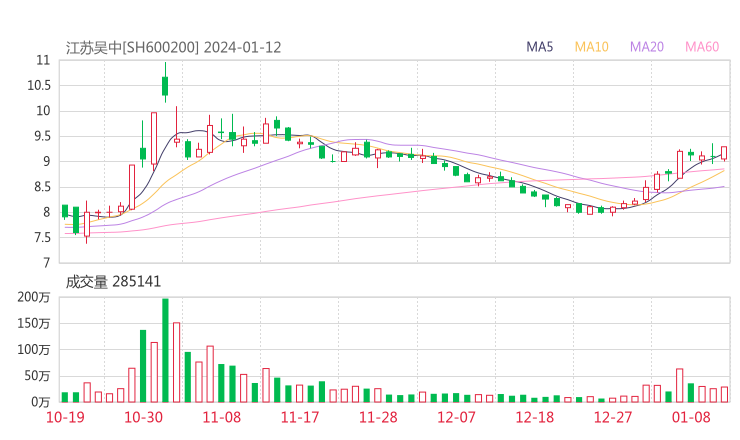Click the MA60 legend label
Image resolution: width=740 pixels, height=440 pixels.
click(702, 47)
